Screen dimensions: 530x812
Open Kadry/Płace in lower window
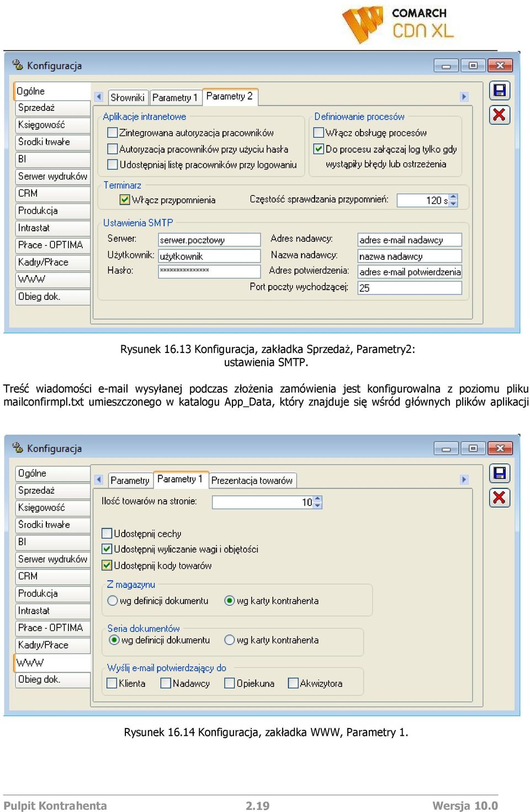[x=53, y=645]
